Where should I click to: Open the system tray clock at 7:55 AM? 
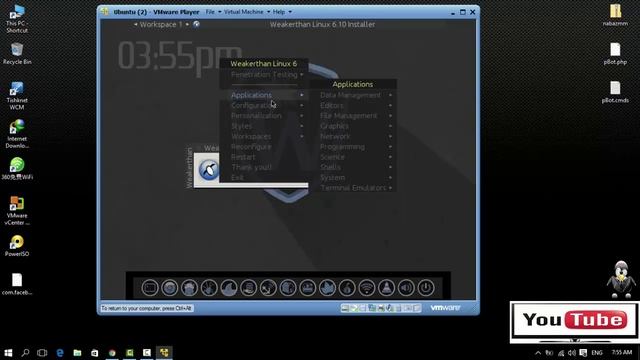622,352
